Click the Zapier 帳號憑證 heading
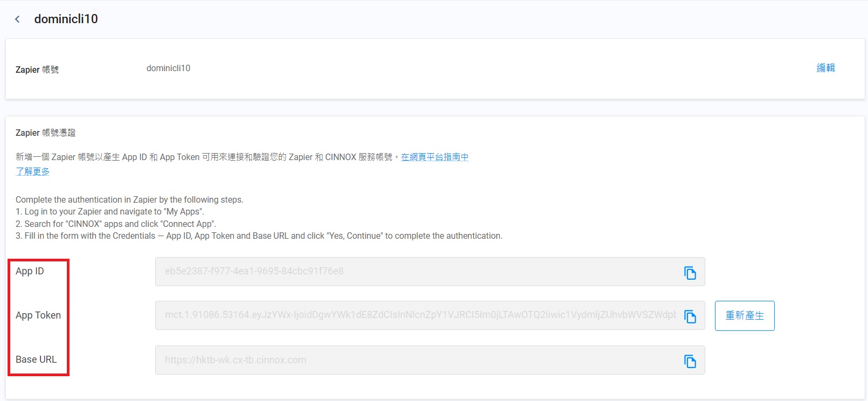868x401 pixels. click(x=46, y=133)
